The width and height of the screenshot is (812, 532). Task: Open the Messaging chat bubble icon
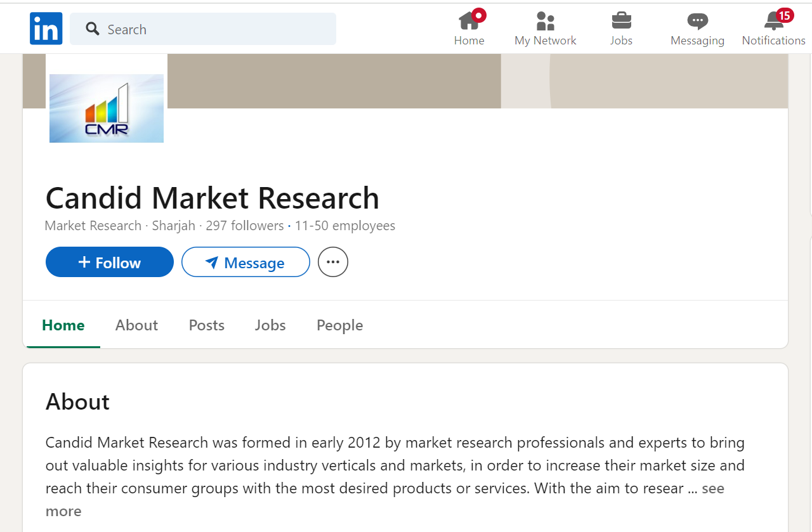(697, 22)
